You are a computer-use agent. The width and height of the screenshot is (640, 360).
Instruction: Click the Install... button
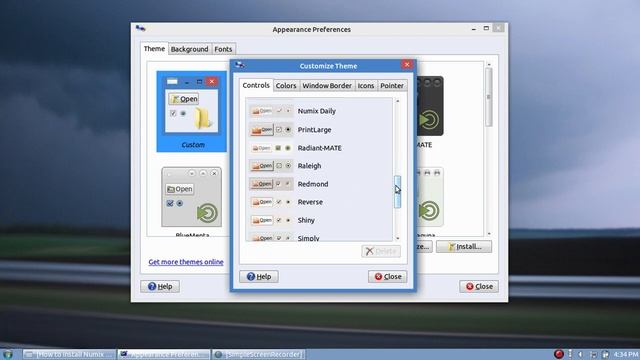464,247
